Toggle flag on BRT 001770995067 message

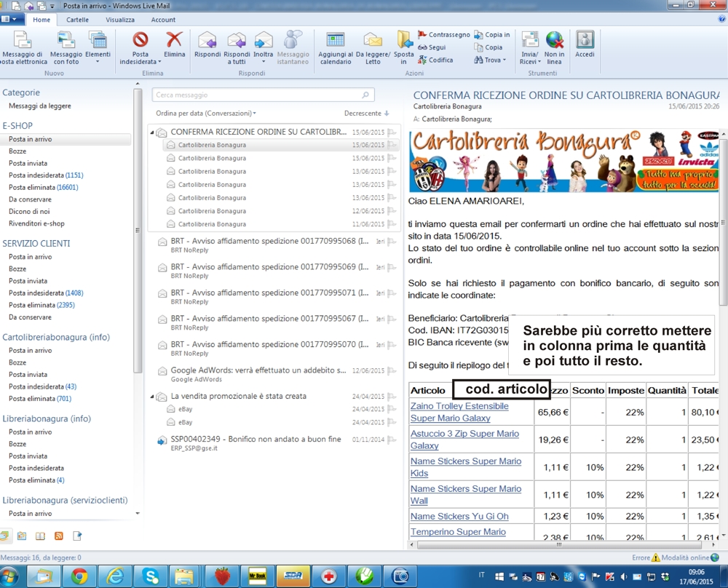click(392, 319)
